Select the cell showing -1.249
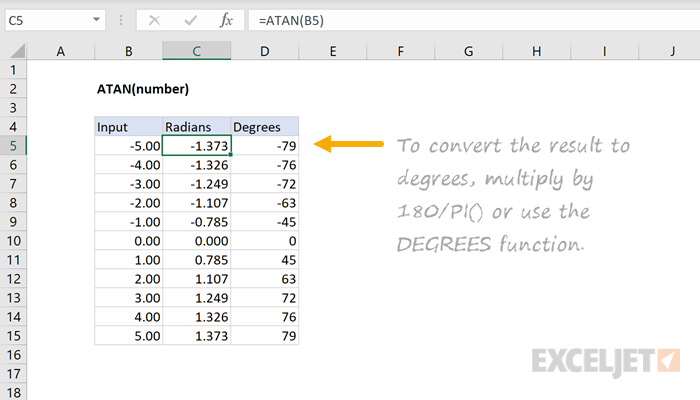Image resolution: width=700 pixels, height=400 pixels. click(x=196, y=183)
